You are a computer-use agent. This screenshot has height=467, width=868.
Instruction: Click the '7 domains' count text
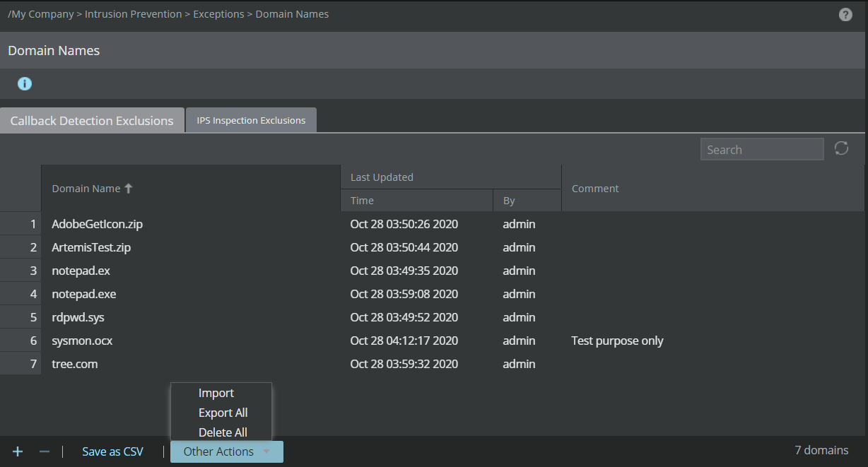point(821,450)
